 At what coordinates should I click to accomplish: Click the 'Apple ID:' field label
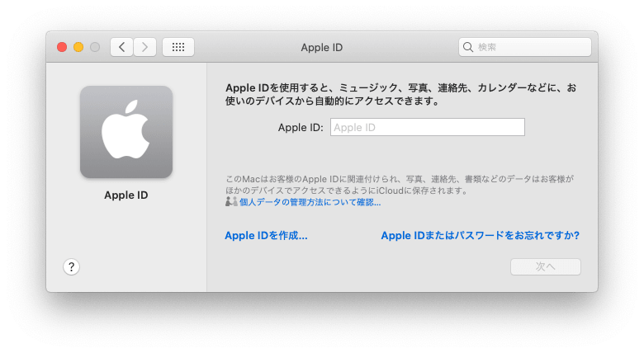301,128
